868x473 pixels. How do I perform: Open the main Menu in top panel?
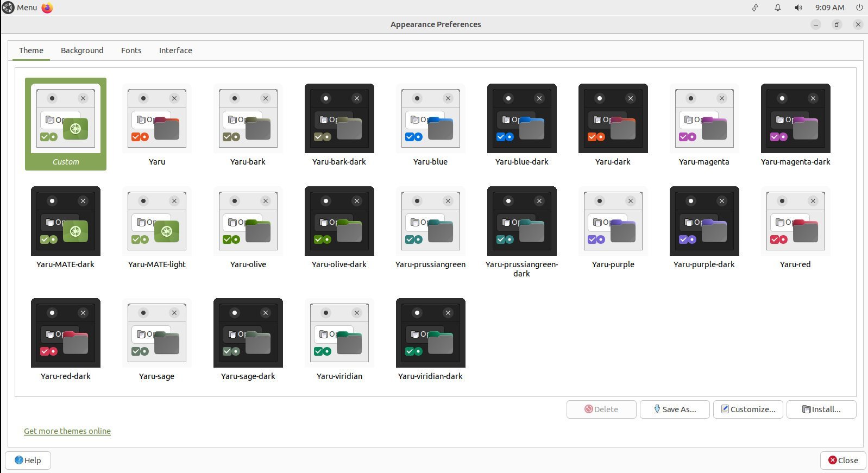pos(20,8)
